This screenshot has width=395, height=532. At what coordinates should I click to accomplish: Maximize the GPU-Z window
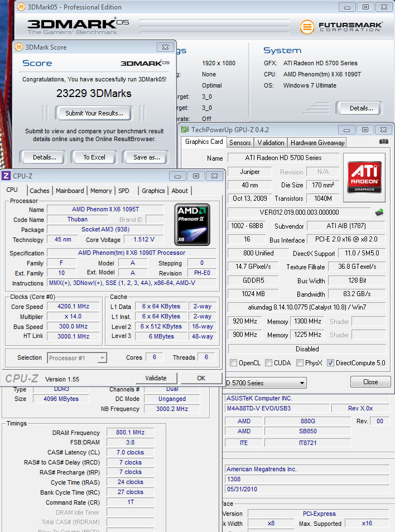click(365, 129)
